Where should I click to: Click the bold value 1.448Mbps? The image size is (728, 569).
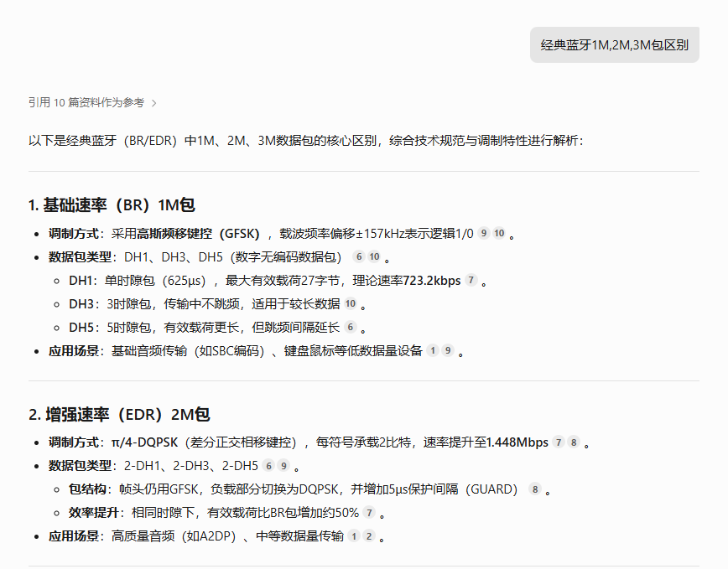[517, 442]
